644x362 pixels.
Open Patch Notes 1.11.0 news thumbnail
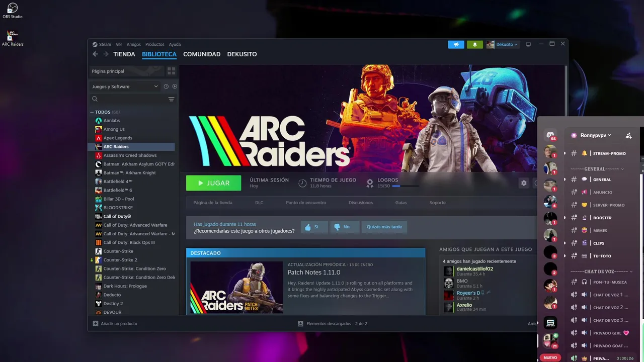tap(236, 288)
